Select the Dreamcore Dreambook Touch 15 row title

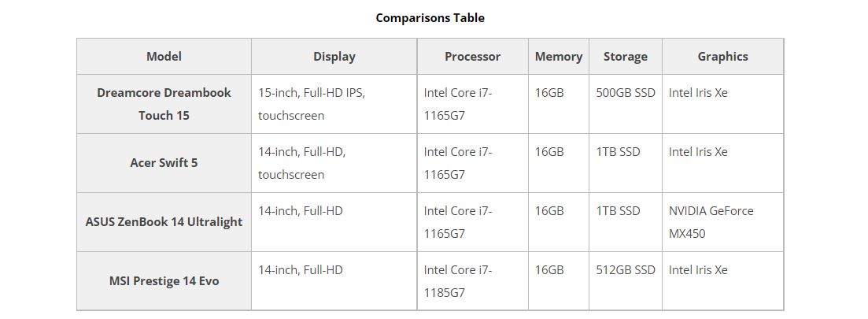[x=164, y=104]
